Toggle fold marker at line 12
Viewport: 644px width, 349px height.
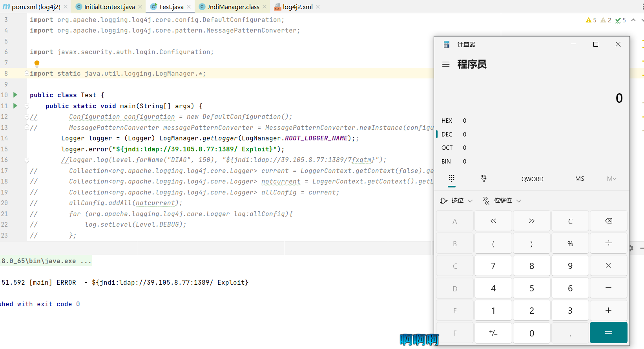tap(27, 117)
